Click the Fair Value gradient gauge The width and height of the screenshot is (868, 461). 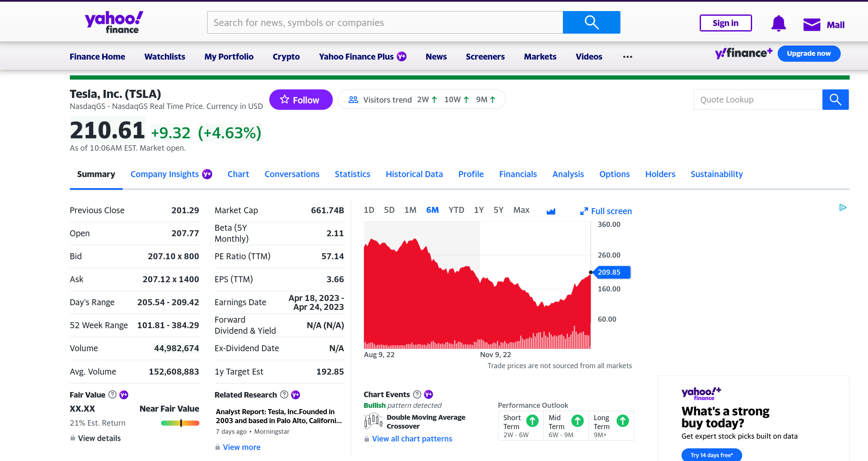[x=180, y=423]
